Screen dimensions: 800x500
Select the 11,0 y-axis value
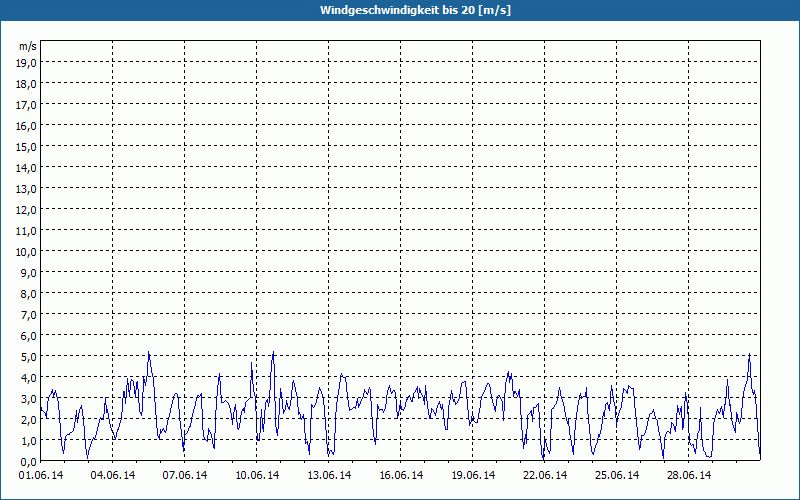click(x=26, y=231)
